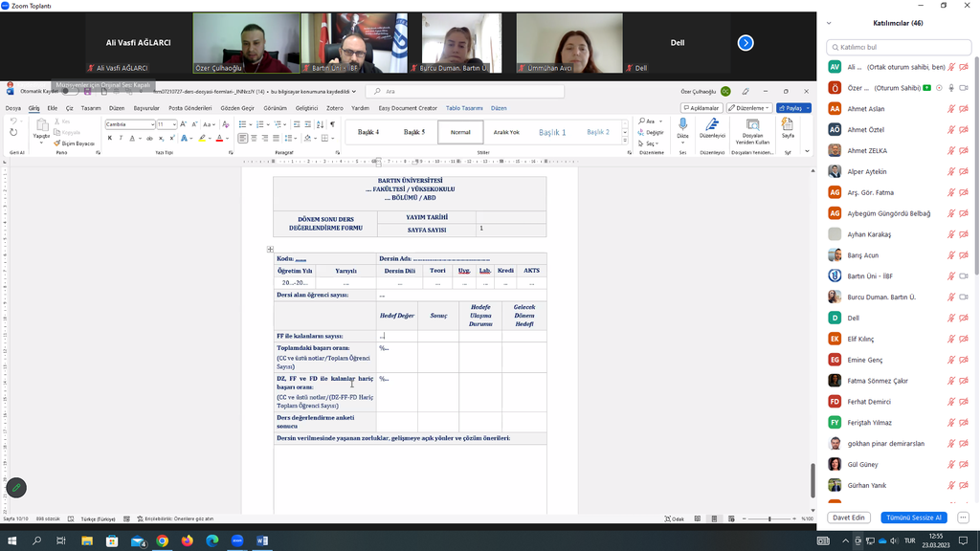Screen dimensions: 980x551
Task: Click the blue next-video arrow in gallery strip
Action: coord(746,43)
